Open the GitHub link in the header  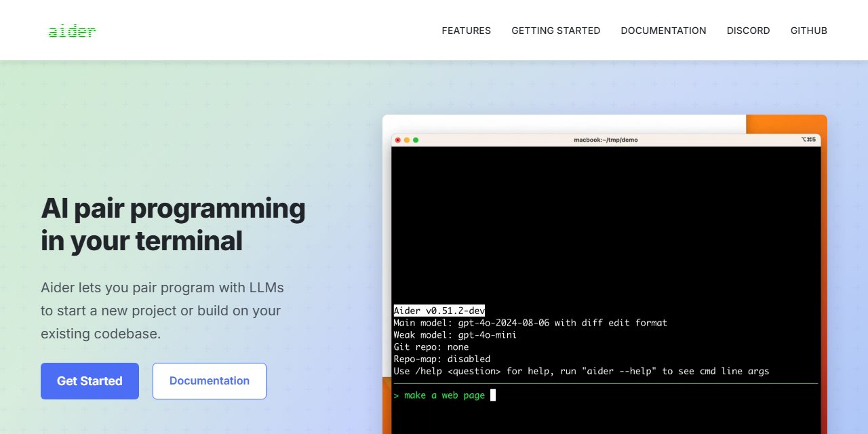[809, 31]
